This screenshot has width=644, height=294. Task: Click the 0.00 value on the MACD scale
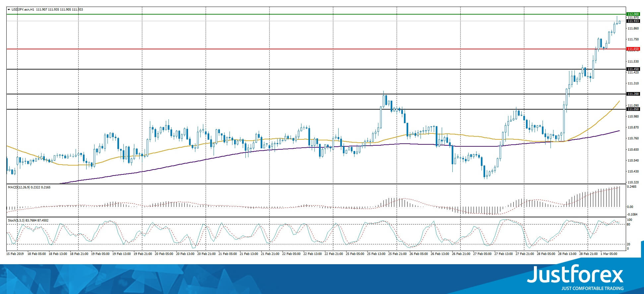click(630, 207)
